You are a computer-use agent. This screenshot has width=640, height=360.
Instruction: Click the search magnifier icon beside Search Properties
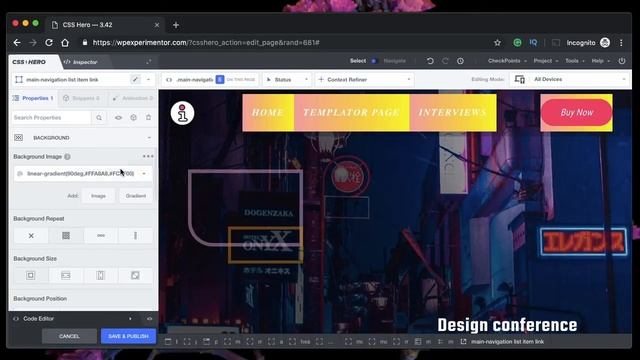pyautogui.click(x=99, y=118)
